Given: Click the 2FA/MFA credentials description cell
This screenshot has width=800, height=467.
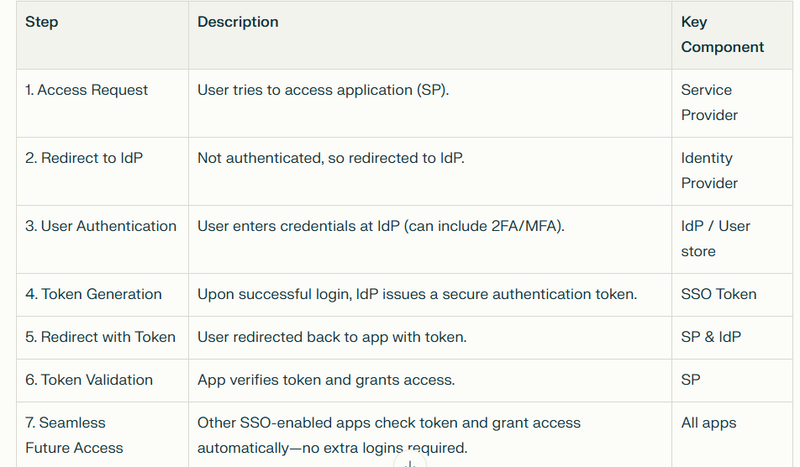Looking at the screenshot, I should tap(430, 239).
